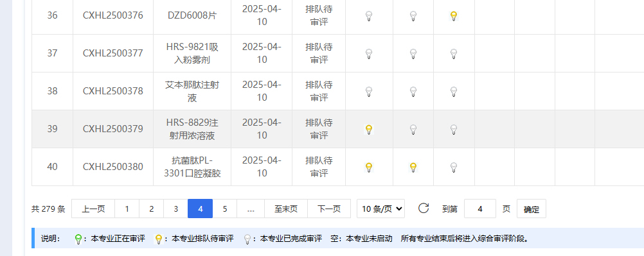
Task: Click drug name HRS-8829注射用浓溶液
Action: [192, 129]
